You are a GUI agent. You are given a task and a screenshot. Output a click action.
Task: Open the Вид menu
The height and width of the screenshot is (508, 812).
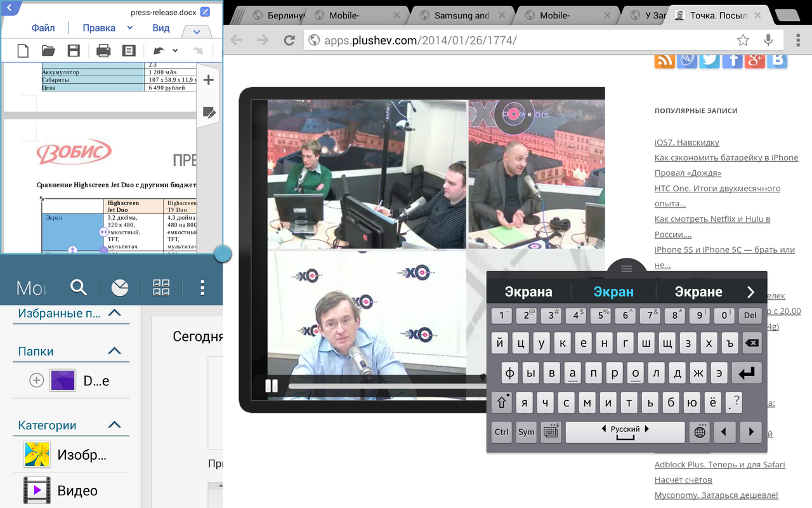point(161,28)
